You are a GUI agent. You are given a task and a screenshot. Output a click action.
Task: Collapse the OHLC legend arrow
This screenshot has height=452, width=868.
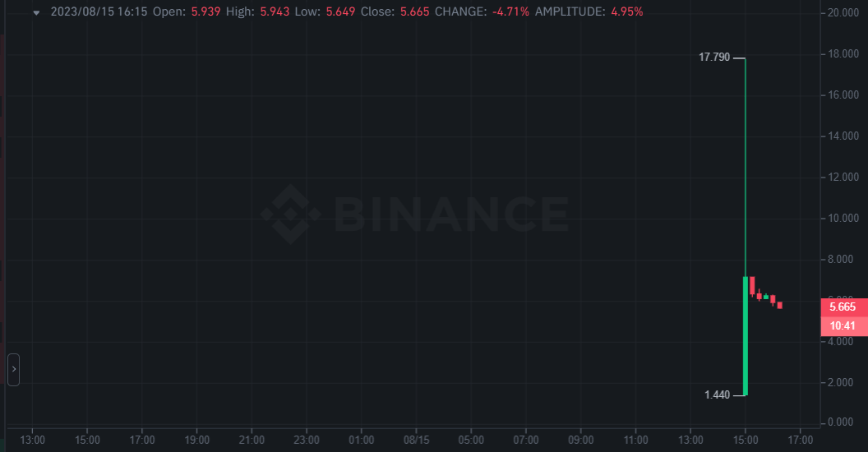(x=36, y=12)
